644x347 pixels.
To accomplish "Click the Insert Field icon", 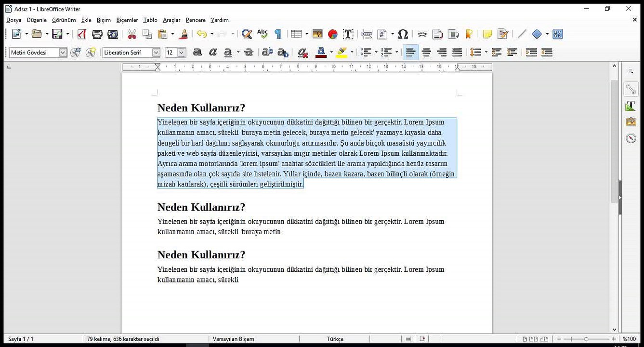I will coord(382,34).
